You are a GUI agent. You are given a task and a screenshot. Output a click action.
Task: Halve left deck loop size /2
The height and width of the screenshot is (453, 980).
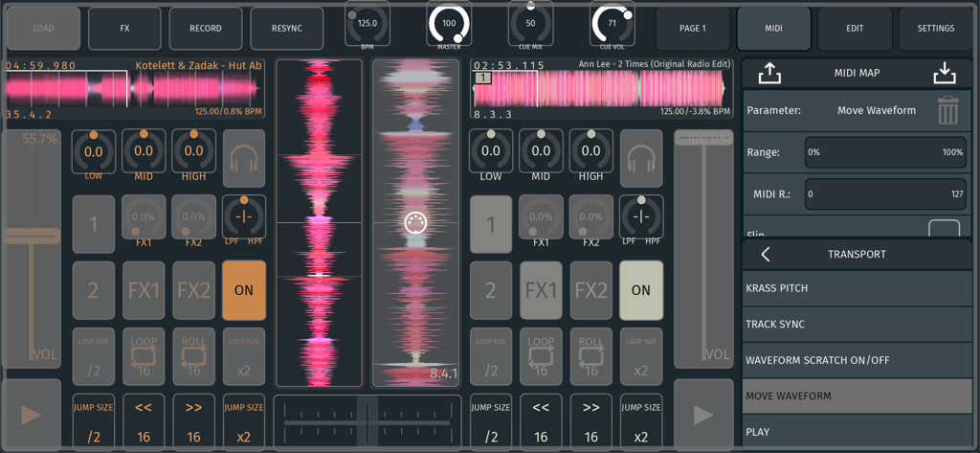tap(94, 356)
